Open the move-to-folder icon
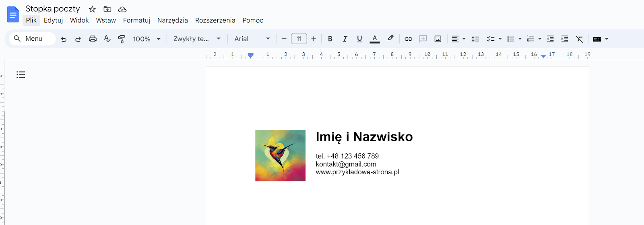Screen dimensions: 644x225 click(107, 9)
